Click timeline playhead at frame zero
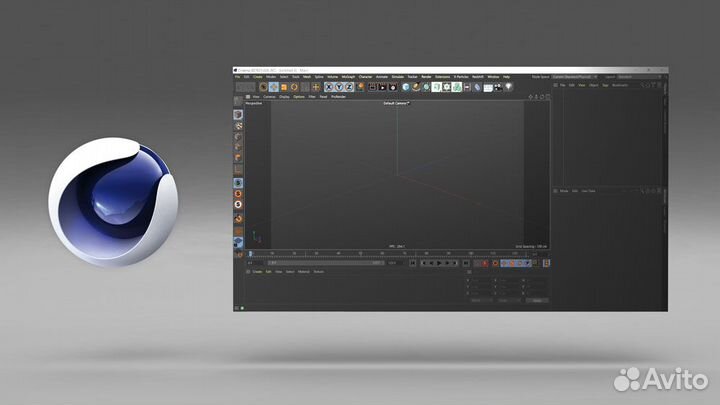 (250, 253)
